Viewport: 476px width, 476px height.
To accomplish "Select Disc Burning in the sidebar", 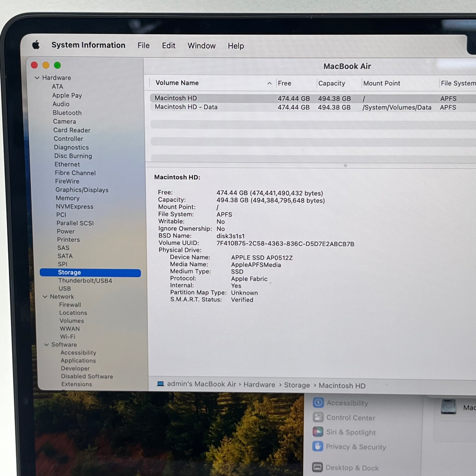I will [73, 156].
